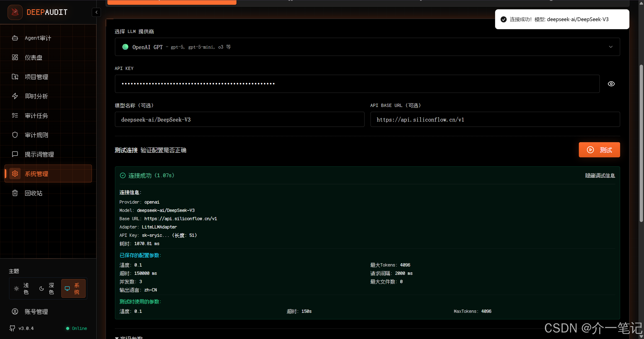Open the 仪表盘 dashboard icon
The image size is (644, 339).
click(x=15, y=57)
